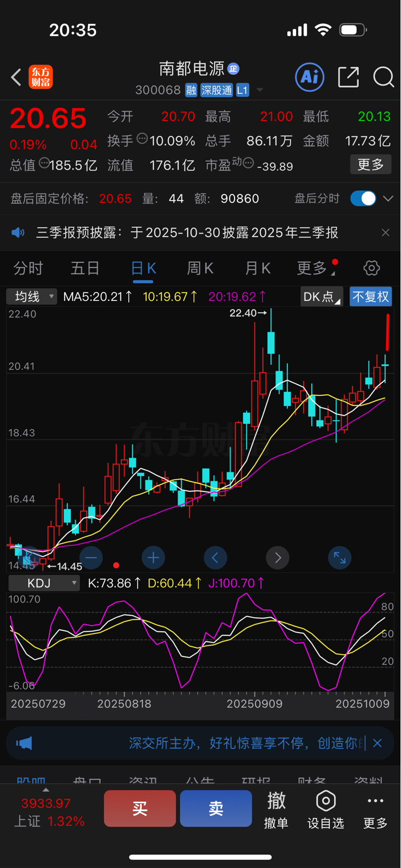Tap the 盘后固定价格 20.65 value

tap(115, 199)
